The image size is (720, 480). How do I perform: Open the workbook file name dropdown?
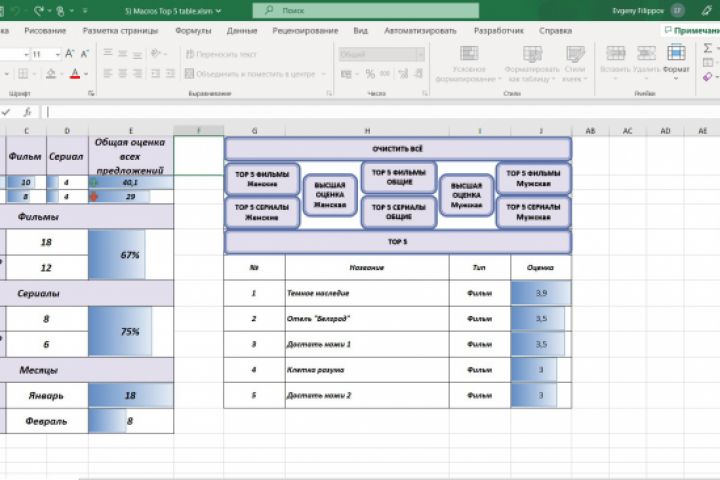218,11
